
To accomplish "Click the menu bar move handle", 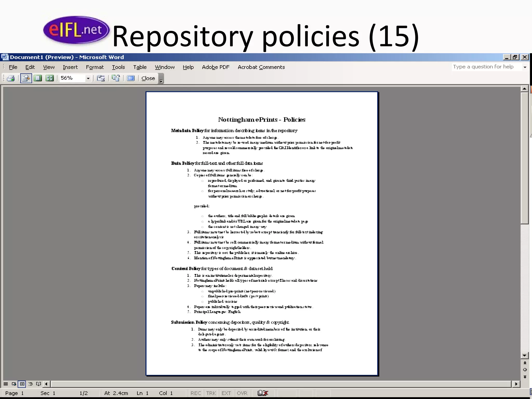I will (x=4, y=67).
